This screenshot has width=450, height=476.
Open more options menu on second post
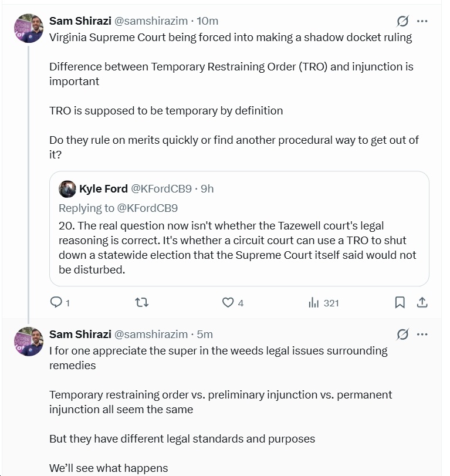click(422, 335)
